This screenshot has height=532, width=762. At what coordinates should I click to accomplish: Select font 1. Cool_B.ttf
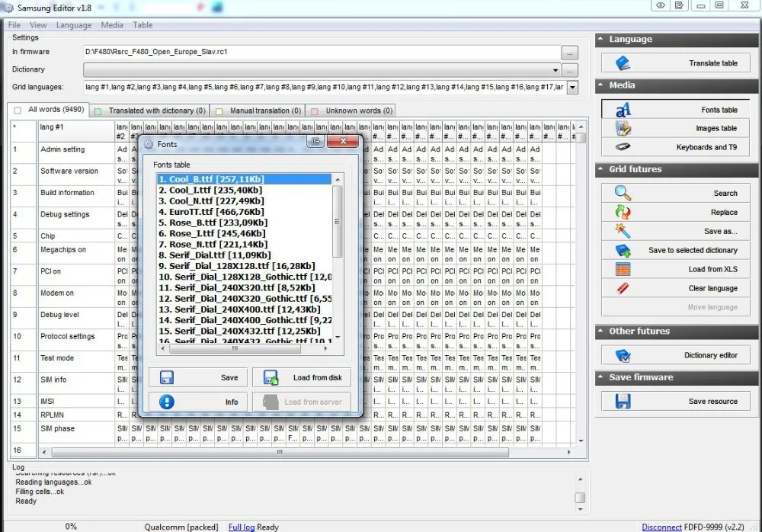[244, 179]
